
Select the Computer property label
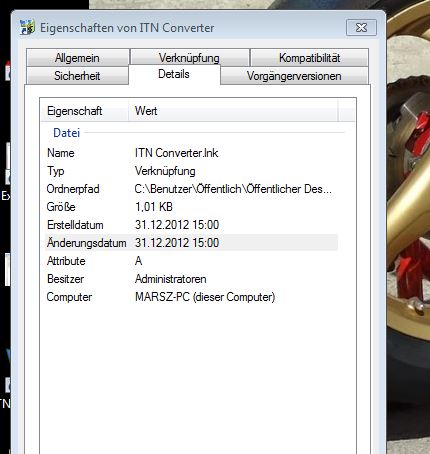pos(69,297)
